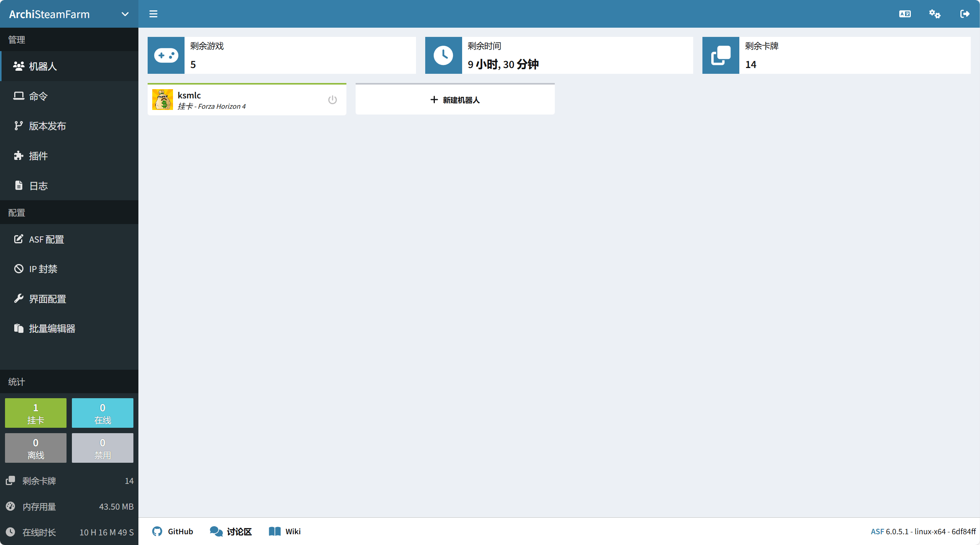980x545 pixels.
Task: Expand the ArchiSteamFarm header dropdown chevron
Action: click(125, 14)
